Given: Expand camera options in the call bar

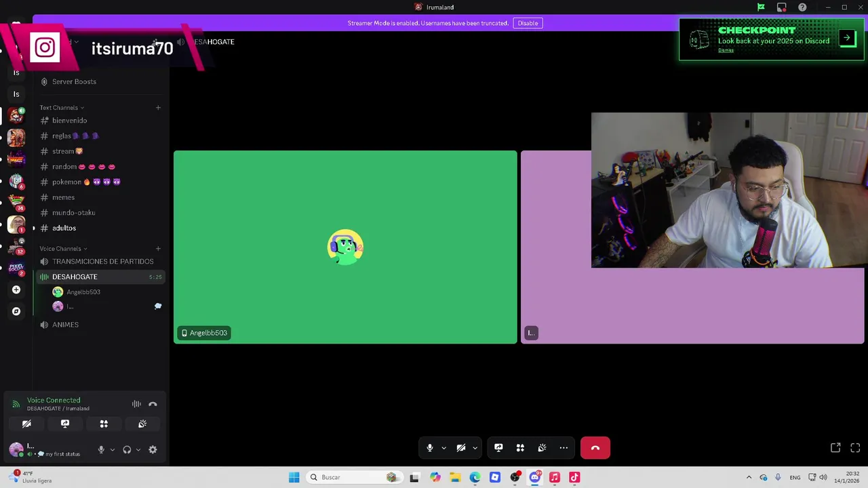Looking at the screenshot, I should [x=475, y=448].
